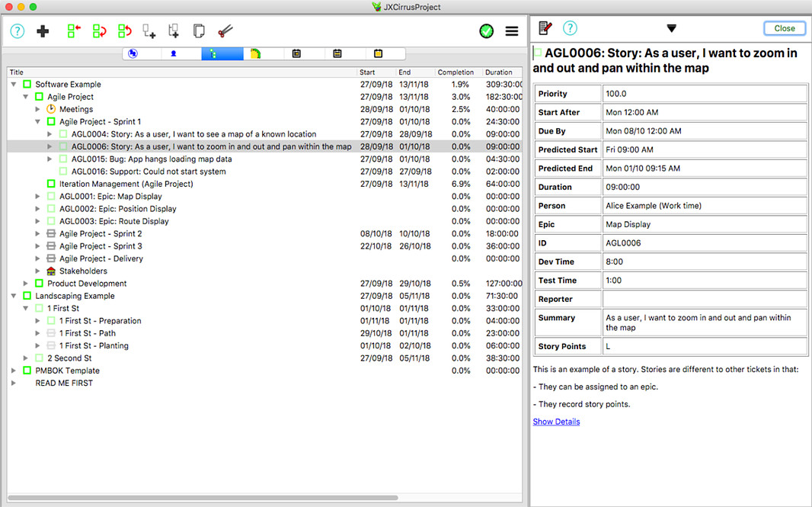This screenshot has height=507, width=812.
Task: Select the 1 First St - Planting row
Action: point(264,345)
